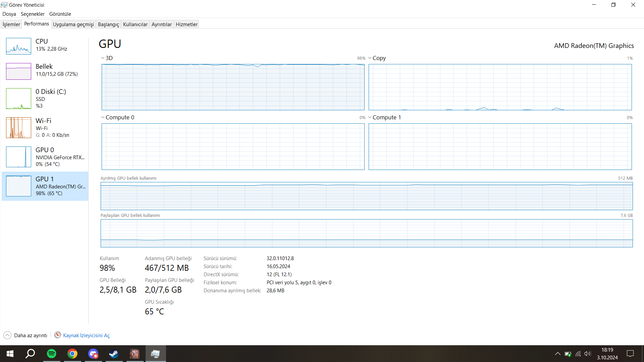
Task: Open the Compute 1 graph dropdown
Action: pos(370,117)
